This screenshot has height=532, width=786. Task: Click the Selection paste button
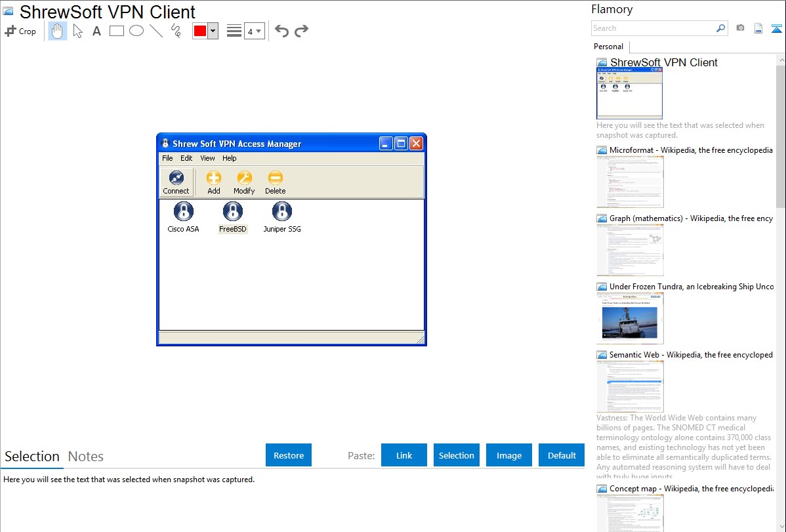456,455
